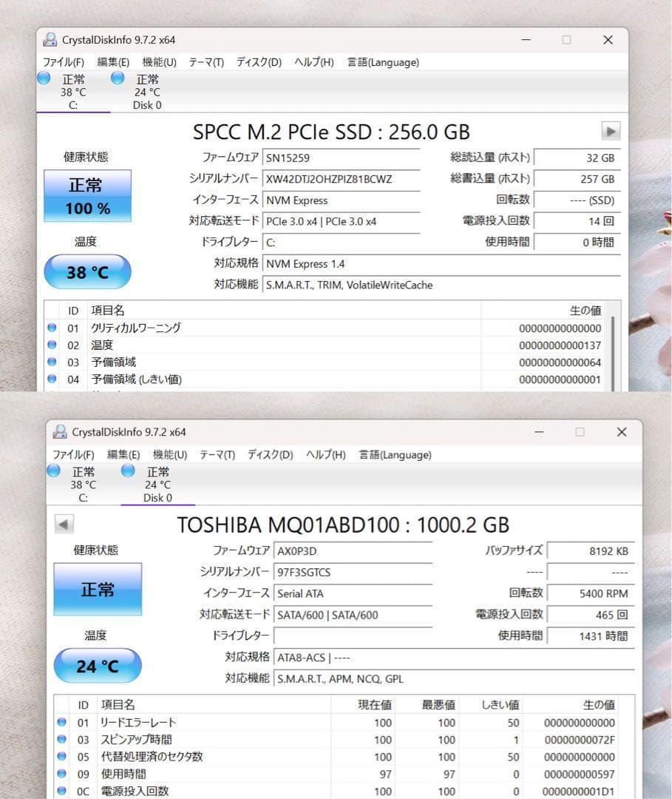Select the Disk 0 status icon

click(x=117, y=78)
